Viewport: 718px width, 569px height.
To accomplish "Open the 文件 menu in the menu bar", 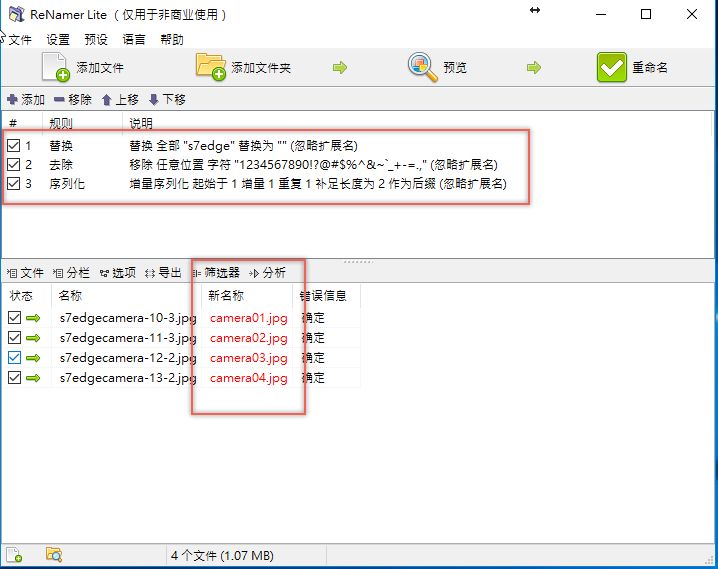I will (x=20, y=40).
